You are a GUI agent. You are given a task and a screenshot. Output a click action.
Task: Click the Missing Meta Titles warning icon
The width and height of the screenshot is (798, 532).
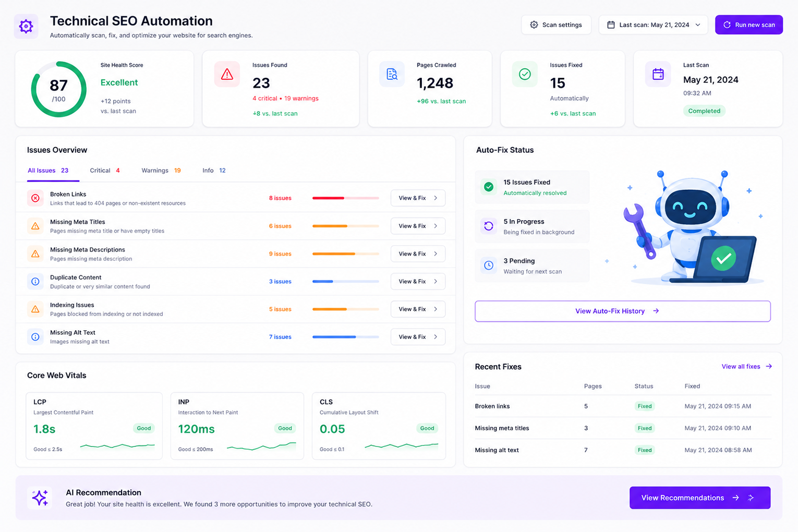coord(35,226)
